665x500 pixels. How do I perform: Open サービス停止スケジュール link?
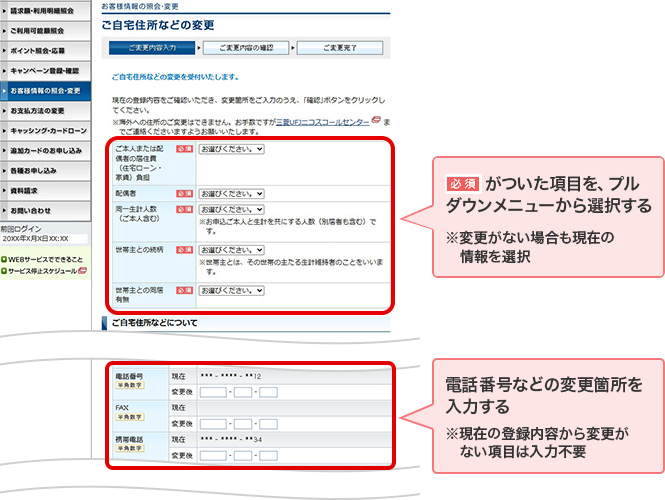(42, 271)
